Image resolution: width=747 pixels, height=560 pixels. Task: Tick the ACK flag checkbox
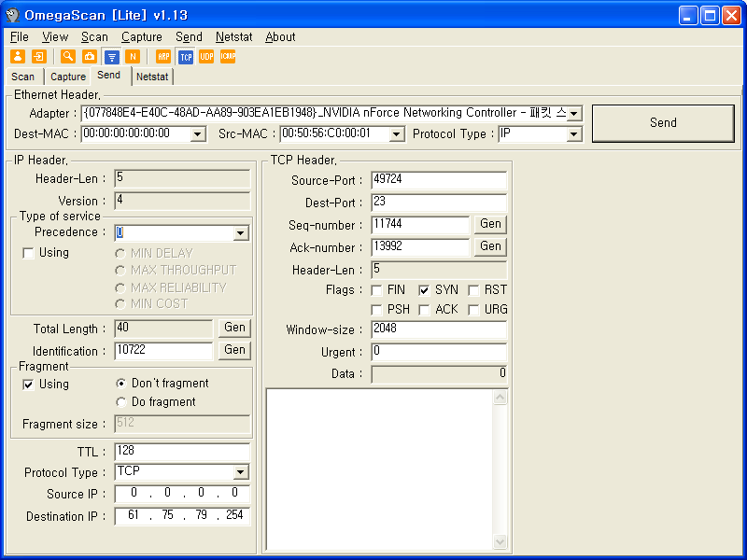(x=424, y=309)
